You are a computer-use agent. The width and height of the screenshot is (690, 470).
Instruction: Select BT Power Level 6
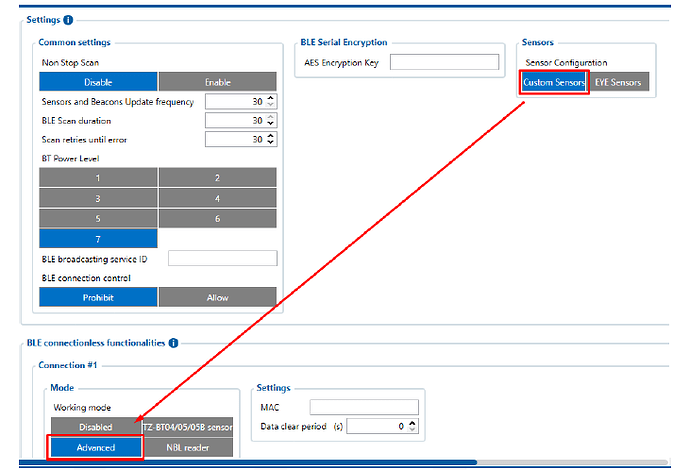(217, 218)
